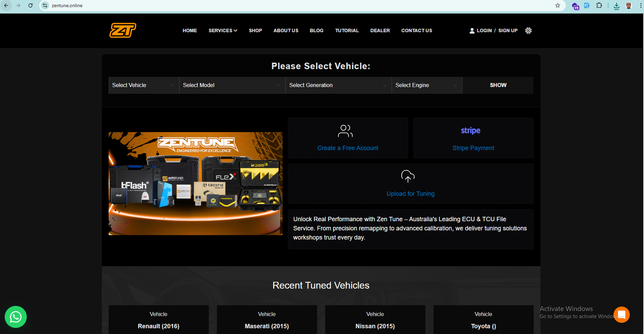
Task: Reload the zentune.online page
Action: [x=30, y=6]
